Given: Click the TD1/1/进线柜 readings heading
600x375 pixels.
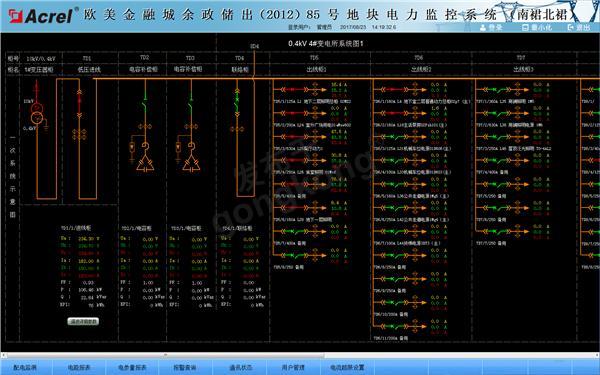Looking at the screenshot, I should coord(76,228).
